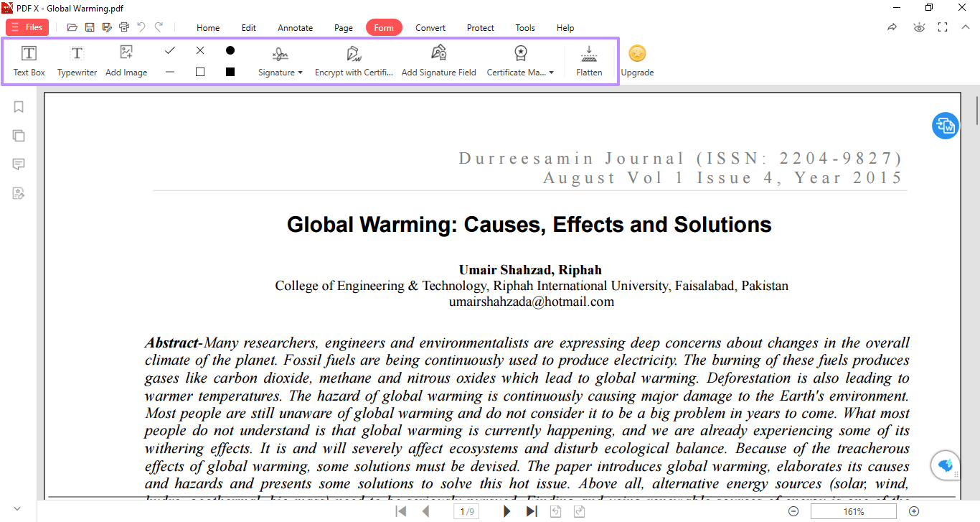Image resolution: width=980 pixels, height=522 pixels.
Task: Select the Typewriter tool
Action: pyautogui.click(x=76, y=60)
